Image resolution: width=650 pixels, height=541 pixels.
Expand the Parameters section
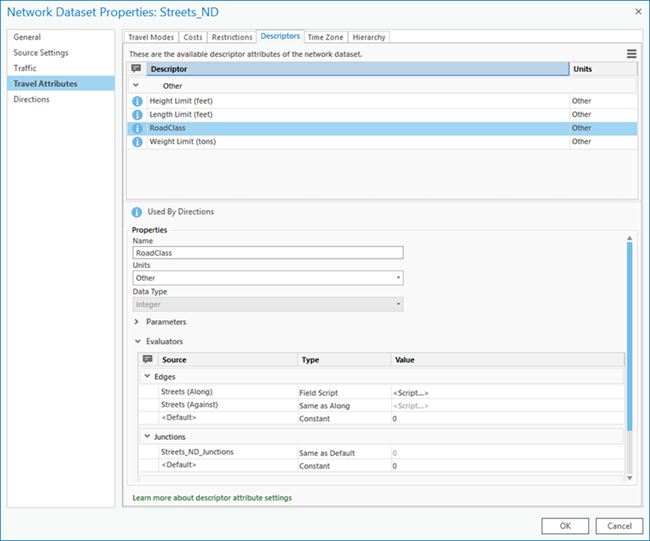[137, 322]
